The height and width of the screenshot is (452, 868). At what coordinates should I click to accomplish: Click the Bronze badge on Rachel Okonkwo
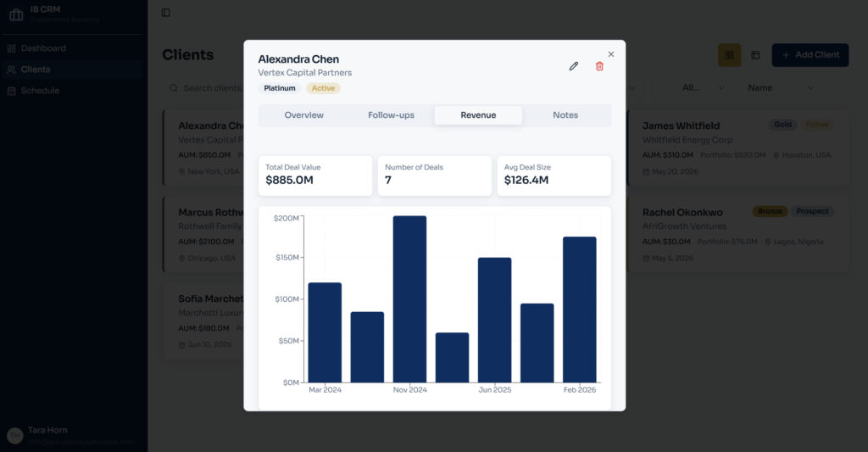click(x=770, y=211)
